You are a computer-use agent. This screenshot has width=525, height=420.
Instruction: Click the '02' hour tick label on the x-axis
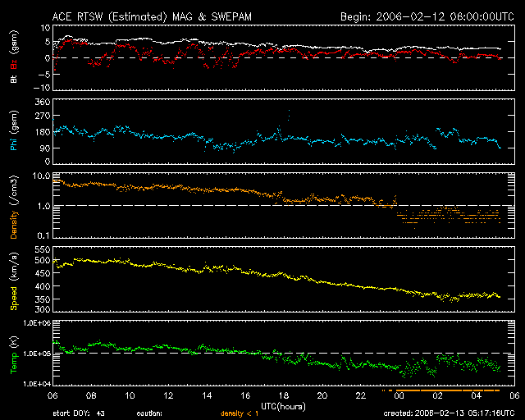tap(438, 395)
